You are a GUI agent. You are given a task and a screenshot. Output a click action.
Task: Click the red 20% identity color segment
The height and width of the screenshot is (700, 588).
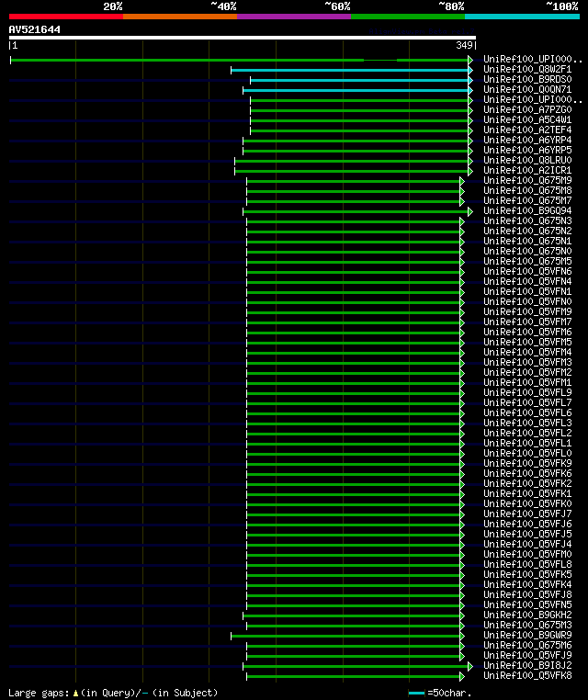click(x=66, y=17)
